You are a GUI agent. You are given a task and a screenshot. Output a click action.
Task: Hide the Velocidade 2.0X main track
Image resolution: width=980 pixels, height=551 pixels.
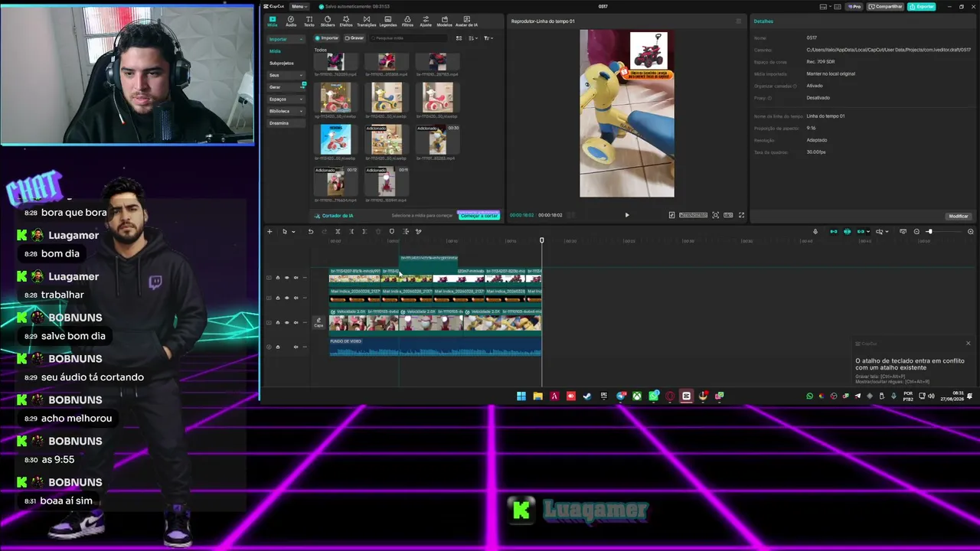pyautogui.click(x=287, y=322)
